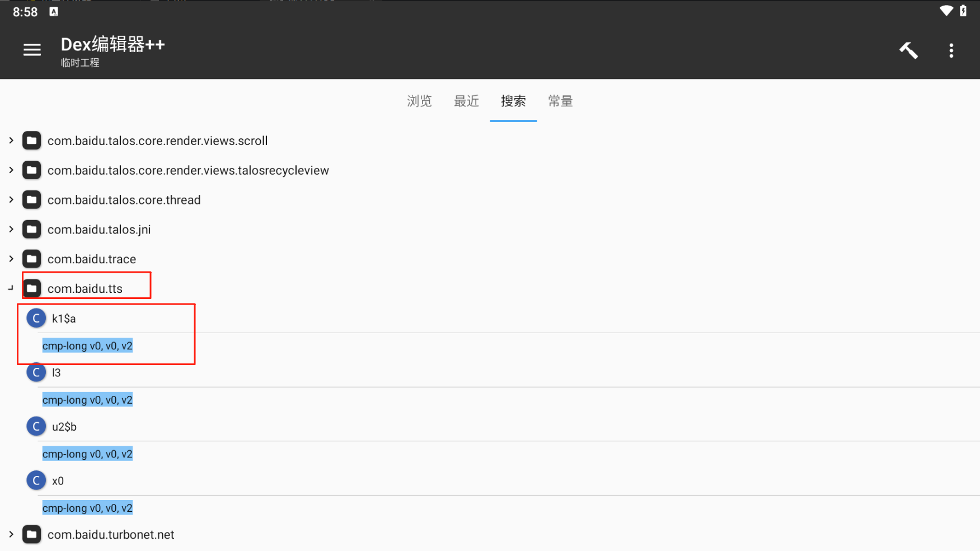Open cmp-long result under x0
The width and height of the screenshot is (980, 551).
coord(87,508)
